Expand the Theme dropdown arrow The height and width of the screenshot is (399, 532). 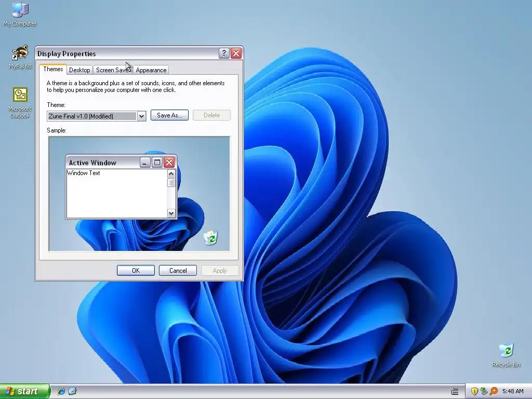click(x=141, y=116)
